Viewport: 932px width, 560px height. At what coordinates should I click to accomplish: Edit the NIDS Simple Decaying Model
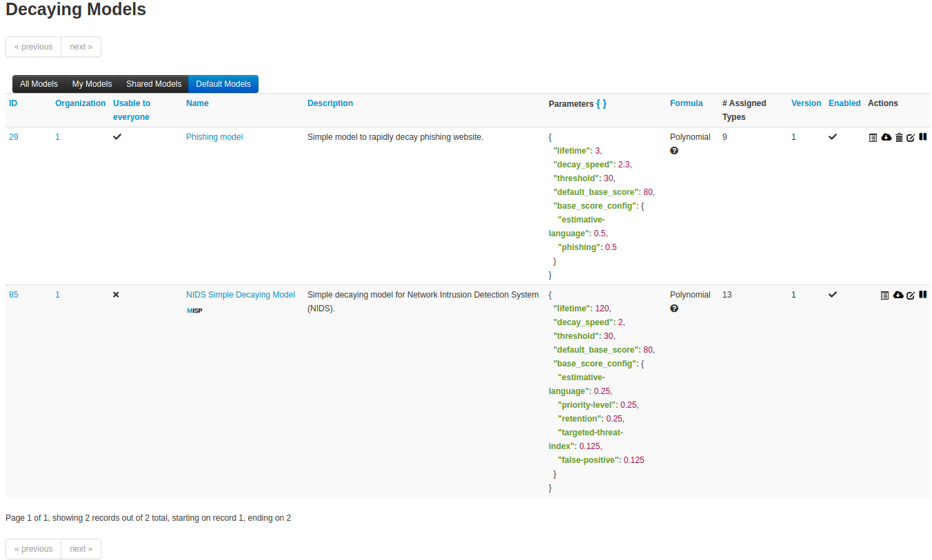click(x=911, y=295)
